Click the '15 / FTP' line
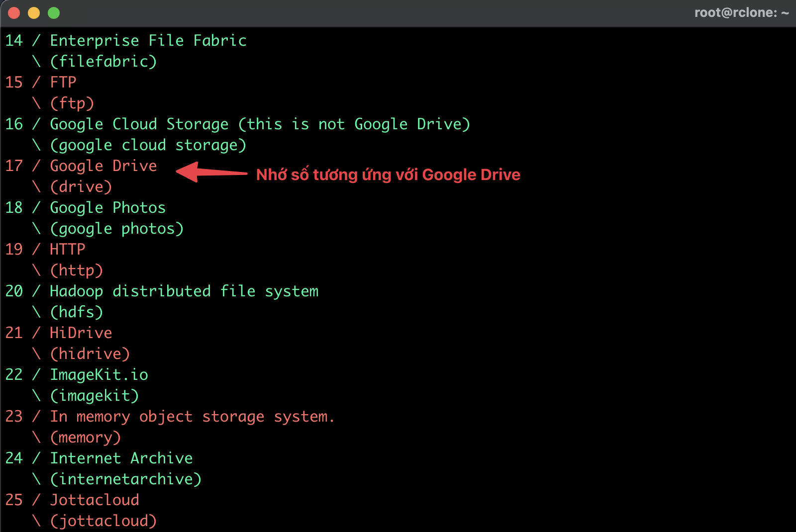Viewport: 796px width, 532px height. click(41, 82)
